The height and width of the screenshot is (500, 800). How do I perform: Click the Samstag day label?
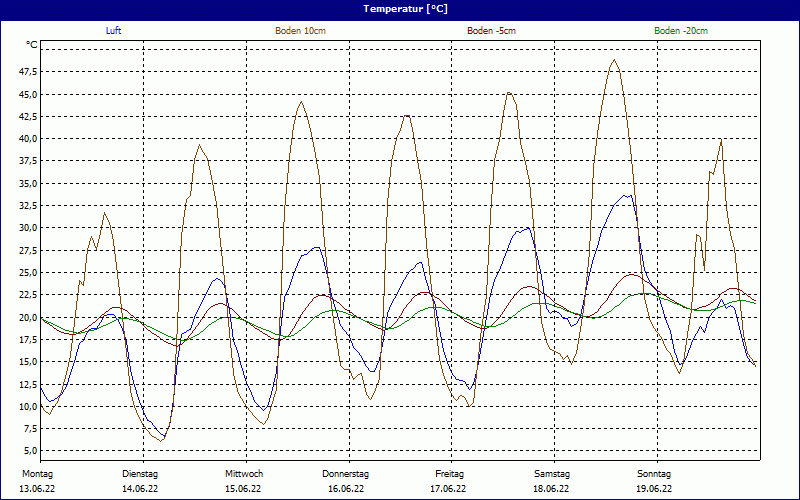[552, 474]
